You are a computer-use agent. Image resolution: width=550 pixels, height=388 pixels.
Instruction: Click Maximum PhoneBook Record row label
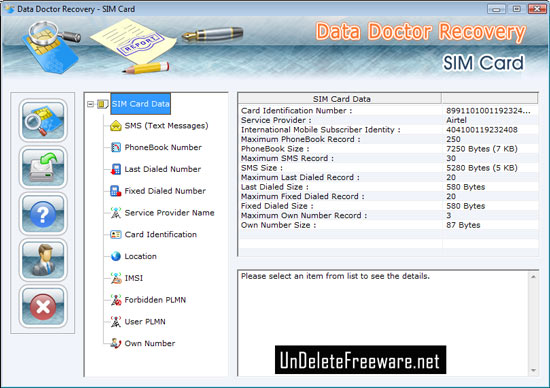point(301,139)
